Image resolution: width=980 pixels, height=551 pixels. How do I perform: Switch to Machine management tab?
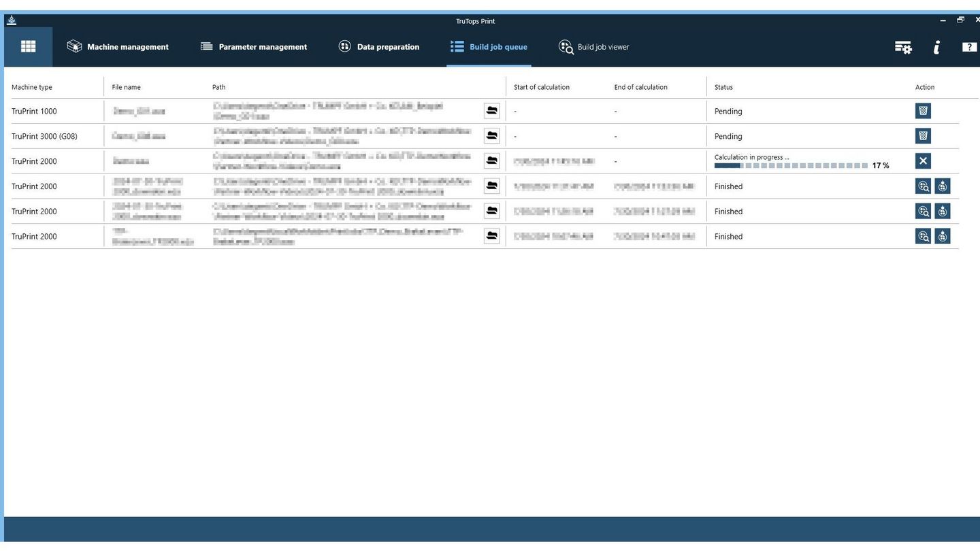pos(118,47)
